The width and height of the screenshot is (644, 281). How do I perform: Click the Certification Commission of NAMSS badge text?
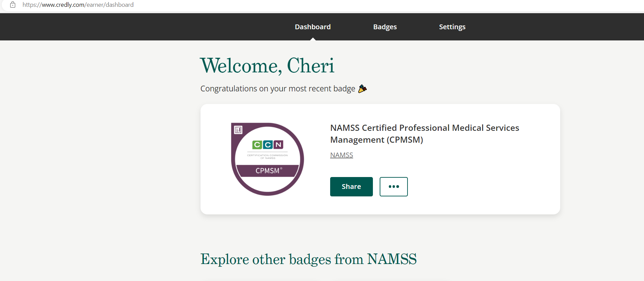click(267, 157)
